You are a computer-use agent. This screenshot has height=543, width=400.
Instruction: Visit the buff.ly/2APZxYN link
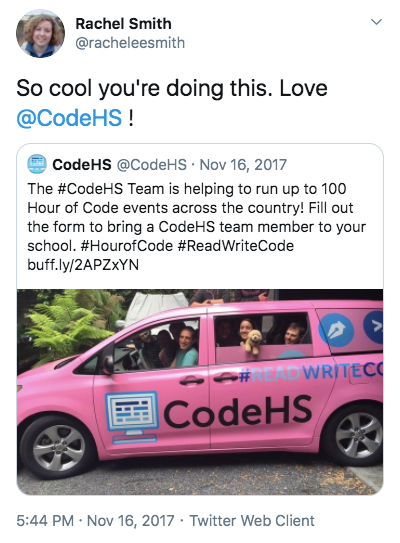(83, 265)
